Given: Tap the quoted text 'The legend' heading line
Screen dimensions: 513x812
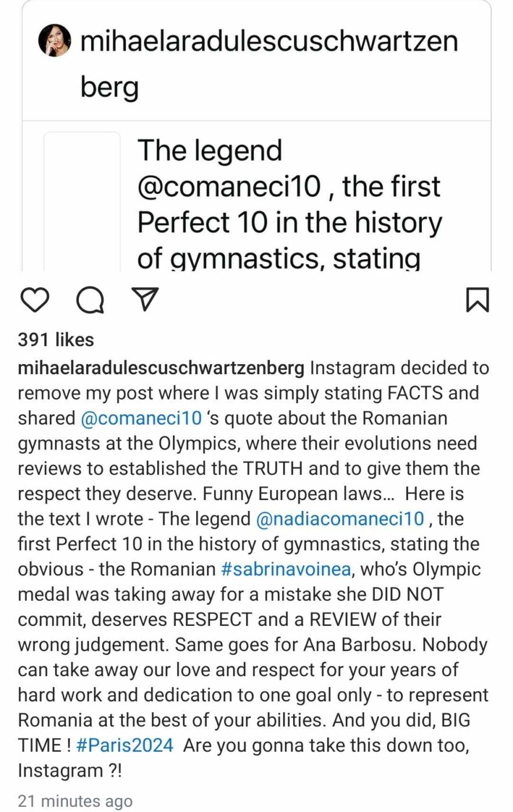Looking at the screenshot, I should click(x=209, y=151).
